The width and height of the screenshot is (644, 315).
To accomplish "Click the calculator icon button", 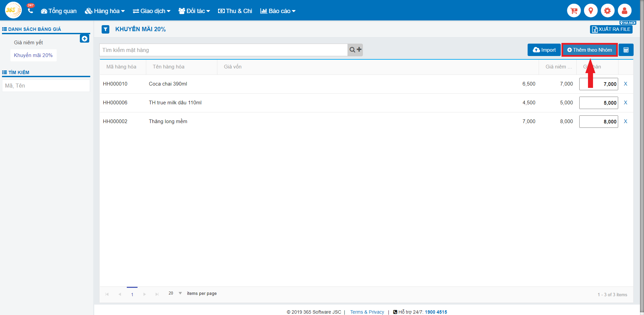I will (x=626, y=50).
